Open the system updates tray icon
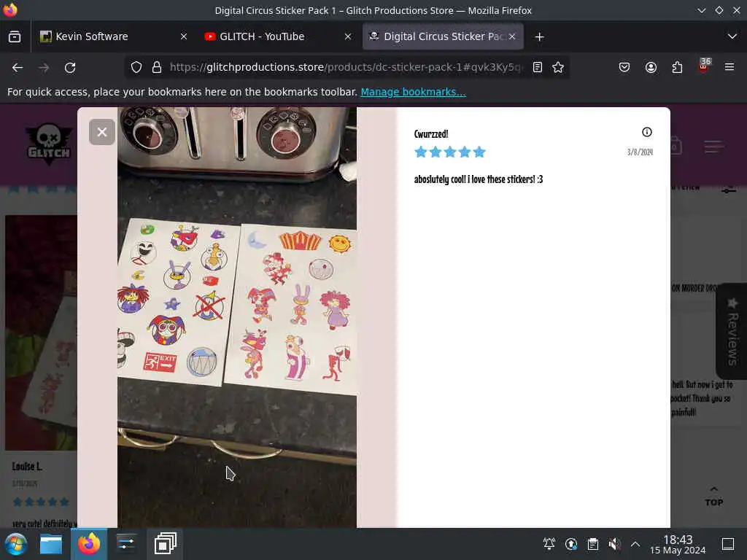The image size is (747, 560). (x=571, y=544)
